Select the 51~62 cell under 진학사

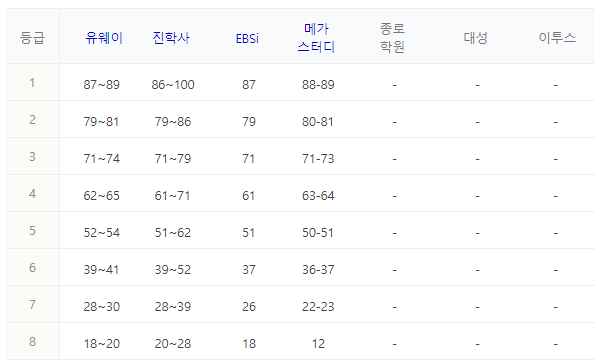(x=173, y=233)
